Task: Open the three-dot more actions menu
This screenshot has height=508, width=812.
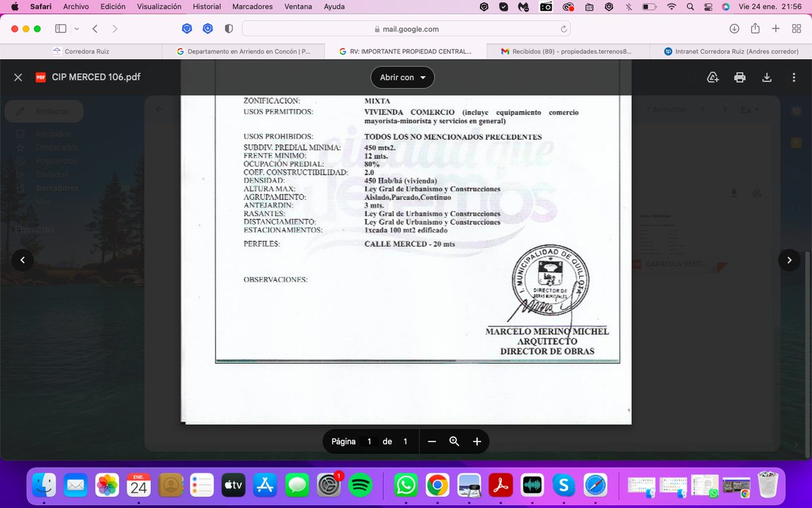Action: [794, 77]
